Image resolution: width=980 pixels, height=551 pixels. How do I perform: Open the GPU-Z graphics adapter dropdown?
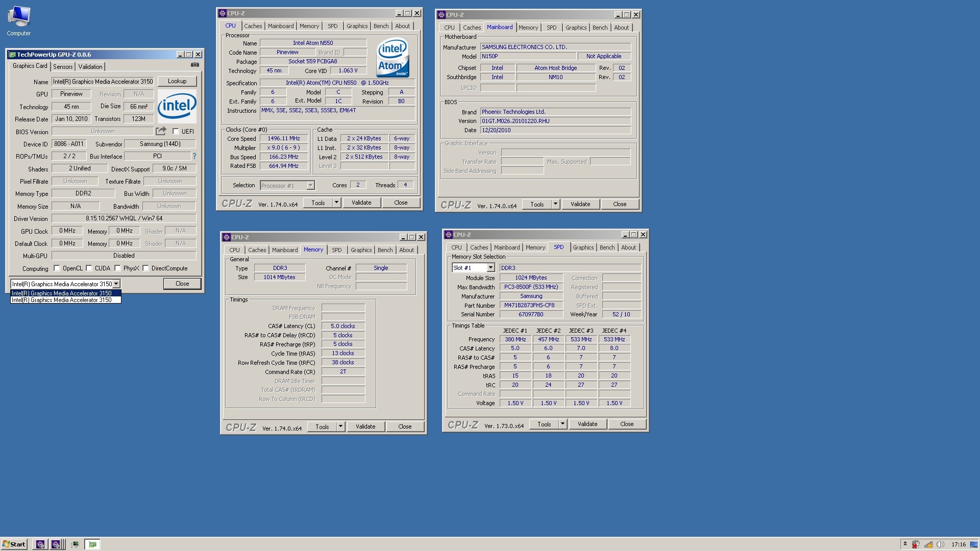116,284
